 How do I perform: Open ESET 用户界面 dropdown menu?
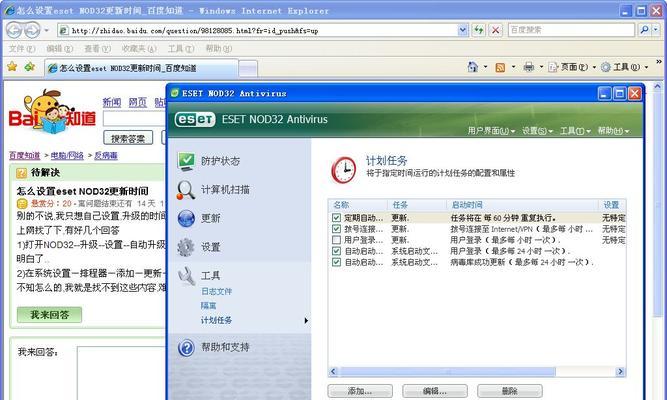coord(491,131)
